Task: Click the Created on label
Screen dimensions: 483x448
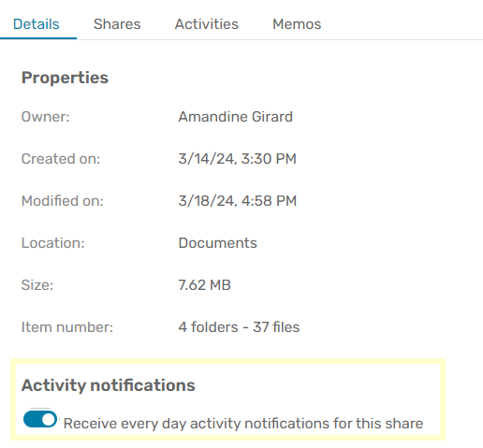Action: (x=61, y=159)
